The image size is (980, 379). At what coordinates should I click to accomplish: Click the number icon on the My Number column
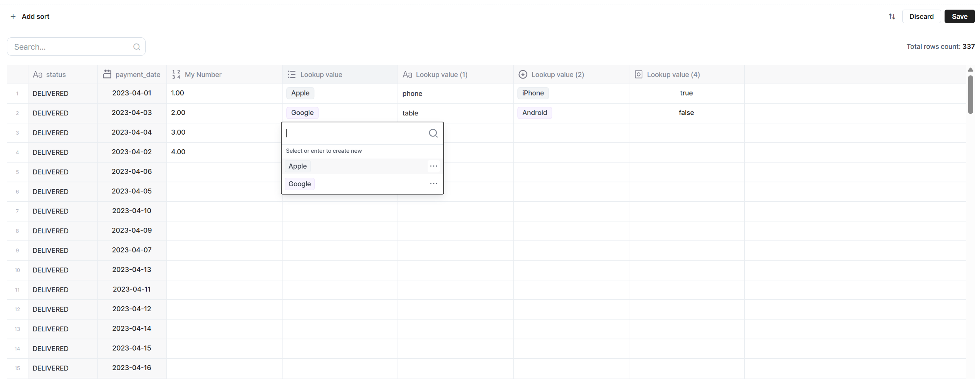176,74
